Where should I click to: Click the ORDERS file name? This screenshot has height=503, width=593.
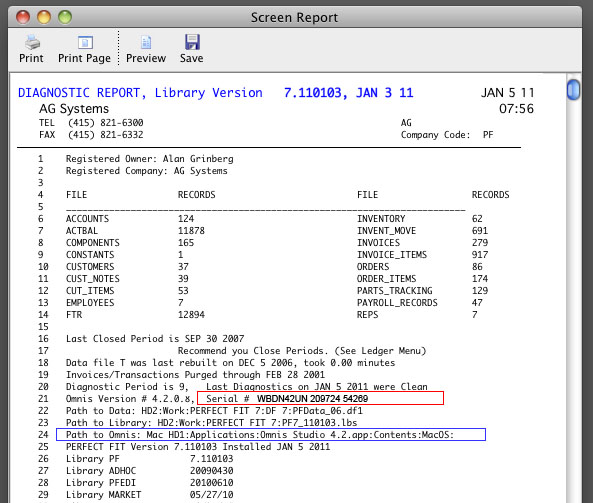373,267
